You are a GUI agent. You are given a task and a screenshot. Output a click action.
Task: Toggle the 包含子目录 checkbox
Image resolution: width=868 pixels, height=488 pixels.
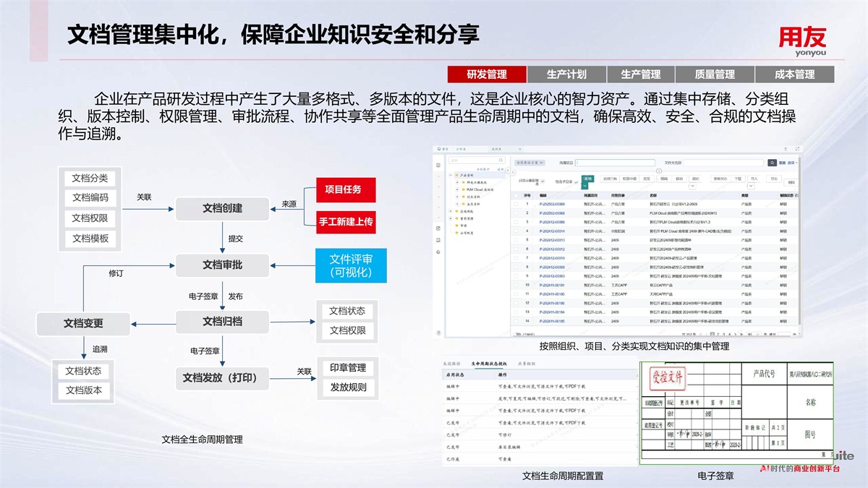point(576,181)
